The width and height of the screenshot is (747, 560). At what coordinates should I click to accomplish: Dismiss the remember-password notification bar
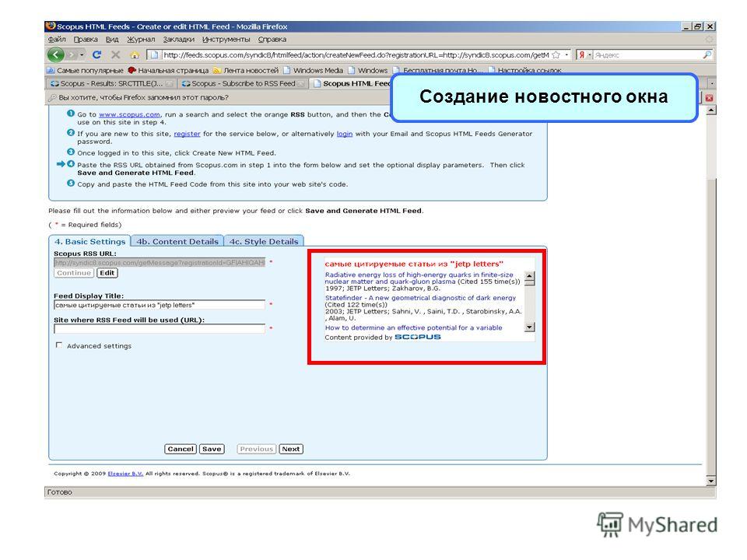[709, 98]
